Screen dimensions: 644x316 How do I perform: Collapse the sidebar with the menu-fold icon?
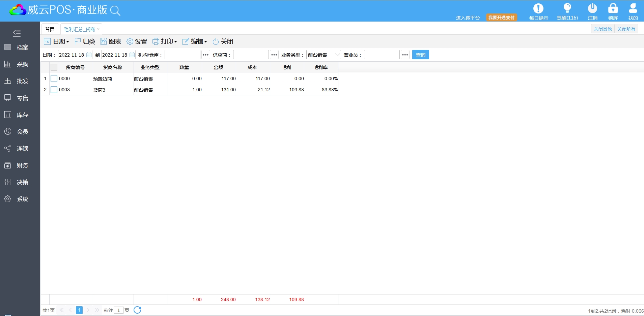click(17, 33)
